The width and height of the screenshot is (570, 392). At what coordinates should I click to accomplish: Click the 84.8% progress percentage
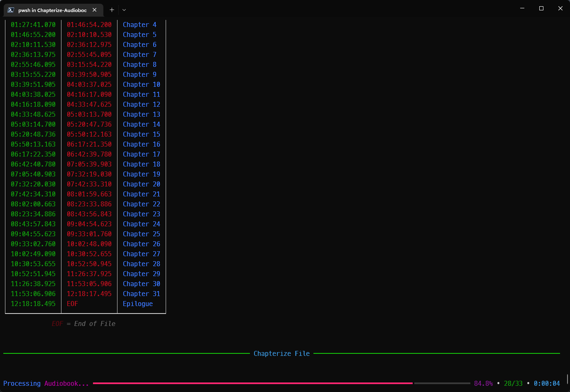(x=483, y=384)
